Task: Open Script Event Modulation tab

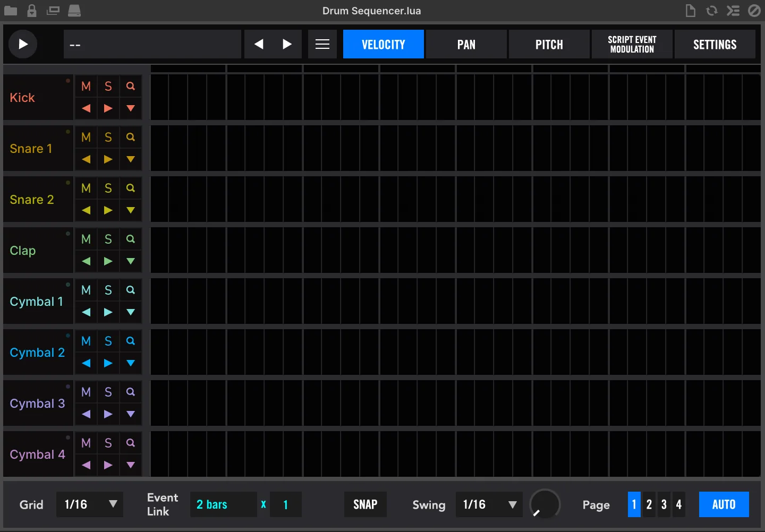Action: pyautogui.click(x=632, y=44)
